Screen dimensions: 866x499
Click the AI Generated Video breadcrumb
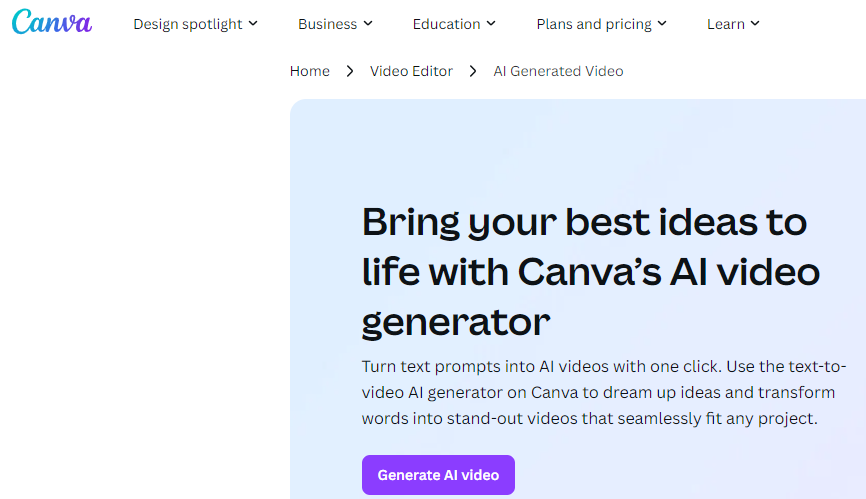558,71
